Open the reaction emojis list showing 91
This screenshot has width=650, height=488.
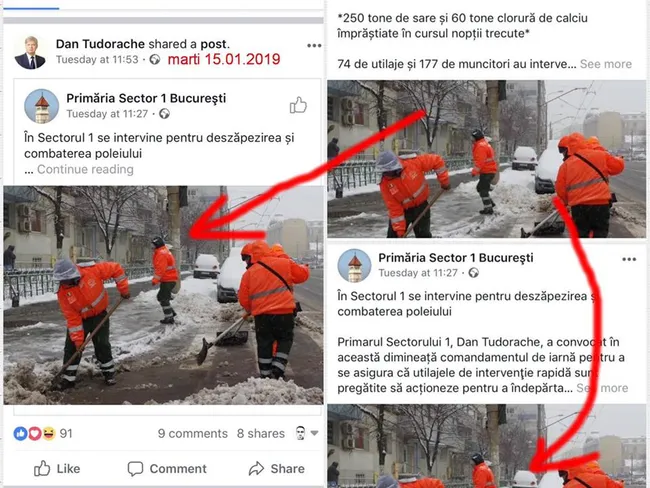tap(43, 433)
